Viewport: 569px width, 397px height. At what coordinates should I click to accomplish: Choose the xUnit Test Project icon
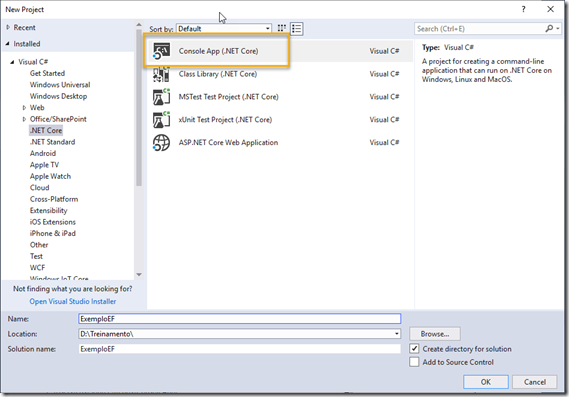pos(161,120)
